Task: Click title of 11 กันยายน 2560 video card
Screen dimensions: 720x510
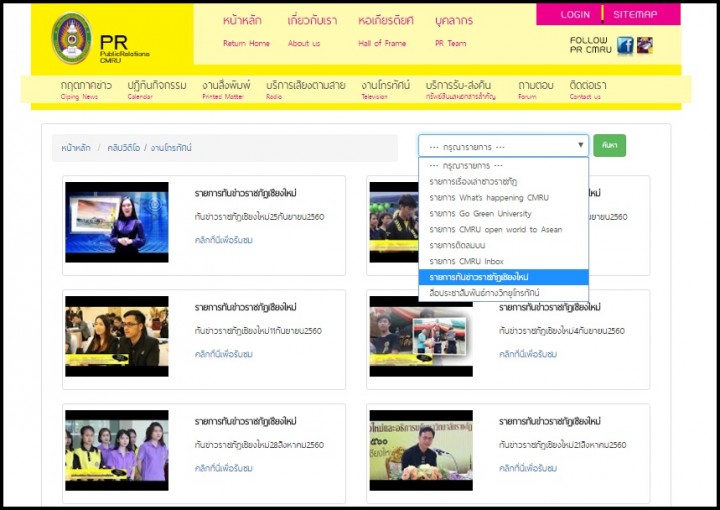Action: 245,307
